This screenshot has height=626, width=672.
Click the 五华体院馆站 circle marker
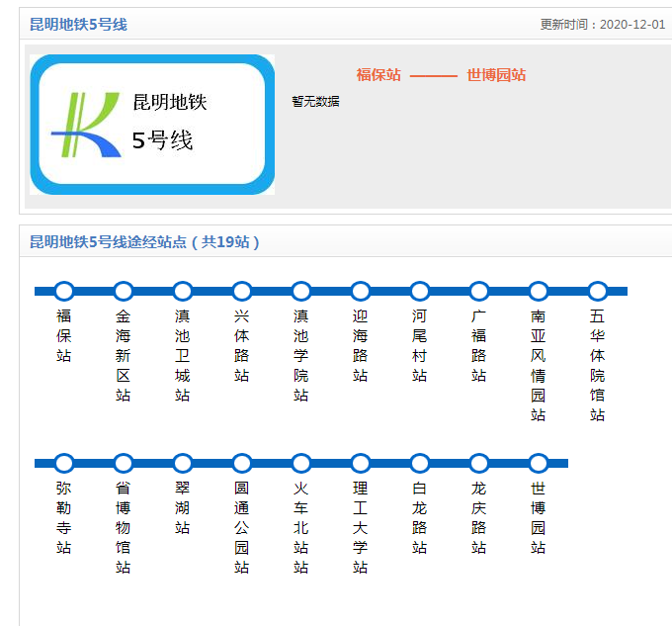click(x=598, y=291)
